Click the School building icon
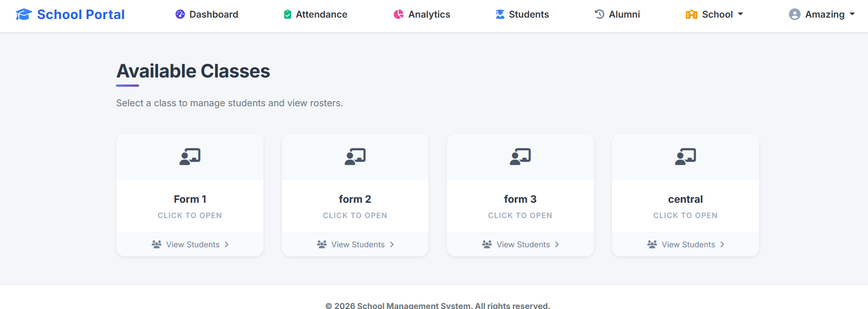This screenshot has width=868, height=309. click(691, 14)
